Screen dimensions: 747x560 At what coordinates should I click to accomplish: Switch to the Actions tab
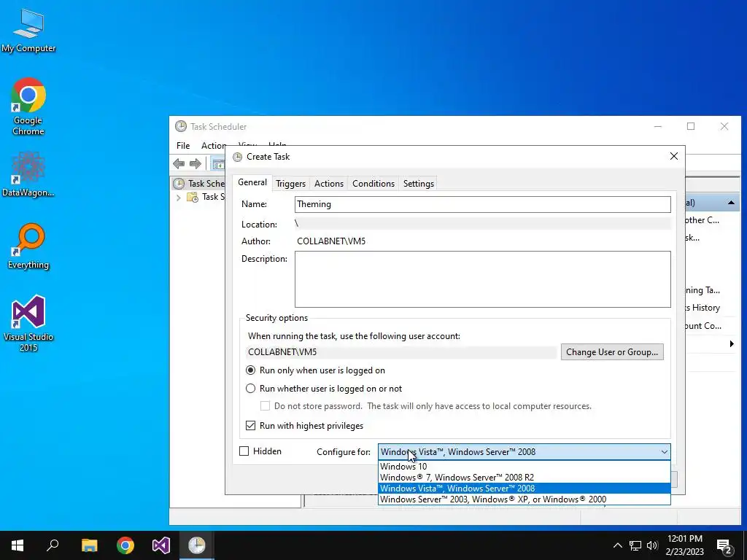pos(329,184)
